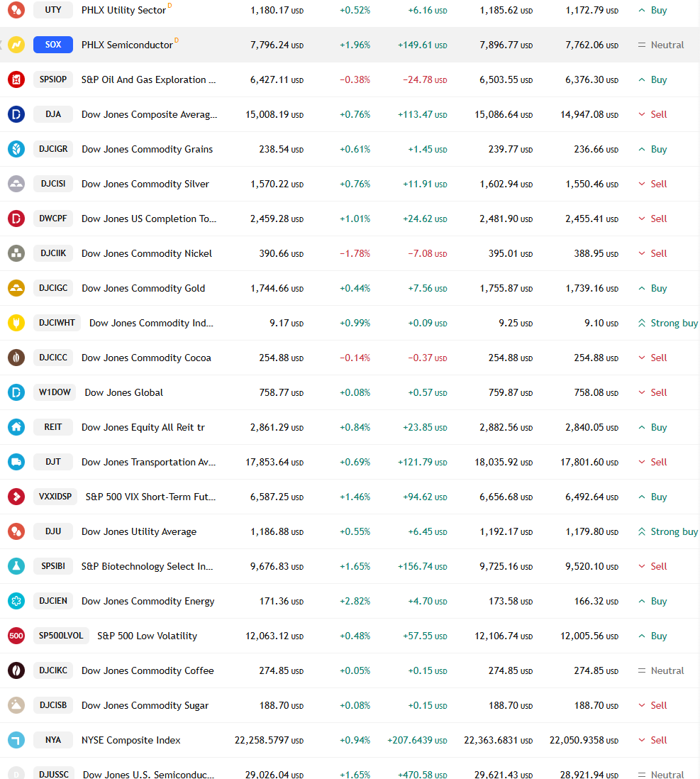Click the Buy rating in REIT row

(652, 427)
